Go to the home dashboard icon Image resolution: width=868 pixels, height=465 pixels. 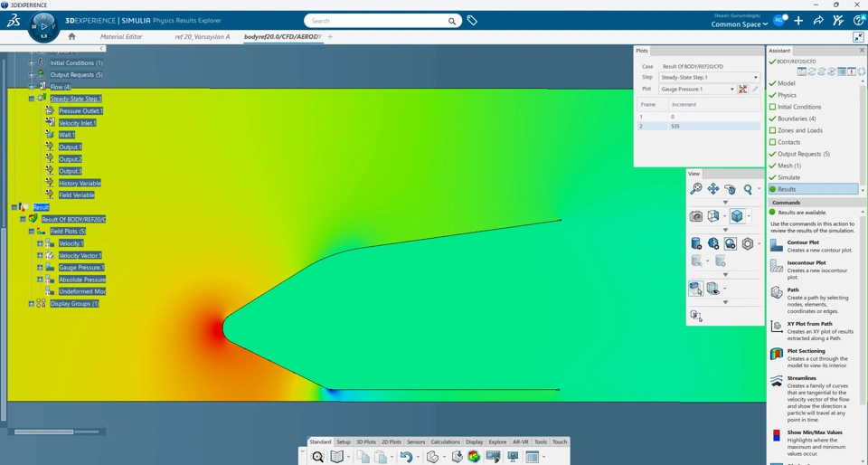click(x=72, y=36)
